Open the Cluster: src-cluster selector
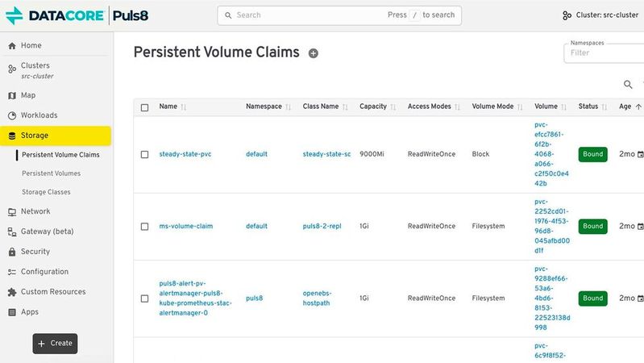The image size is (644, 363). coord(600,15)
